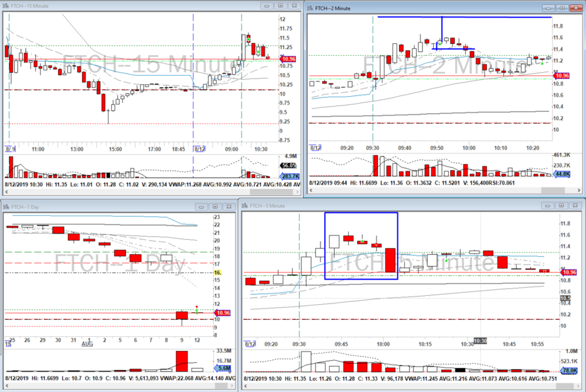
Task: Open the FTCH 1 Day window system icon
Action: pos(6,206)
